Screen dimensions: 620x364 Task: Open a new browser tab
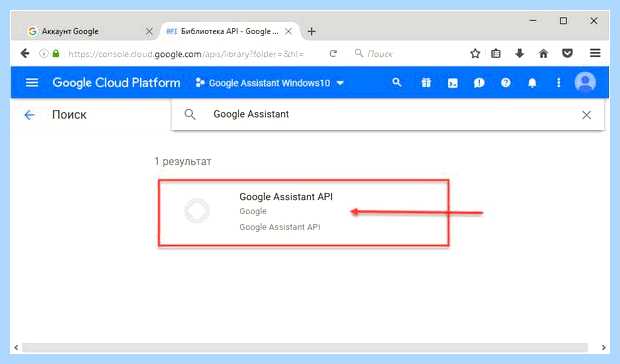[x=312, y=31]
